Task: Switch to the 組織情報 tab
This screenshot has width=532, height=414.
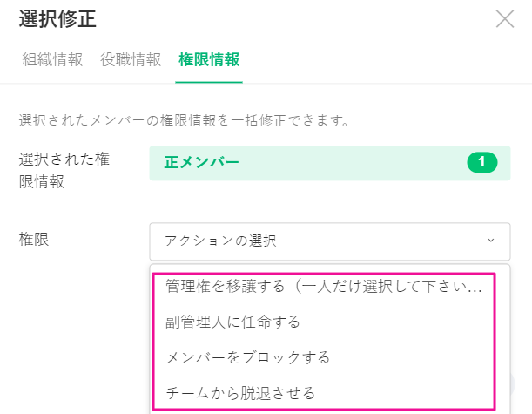Action: [x=51, y=59]
